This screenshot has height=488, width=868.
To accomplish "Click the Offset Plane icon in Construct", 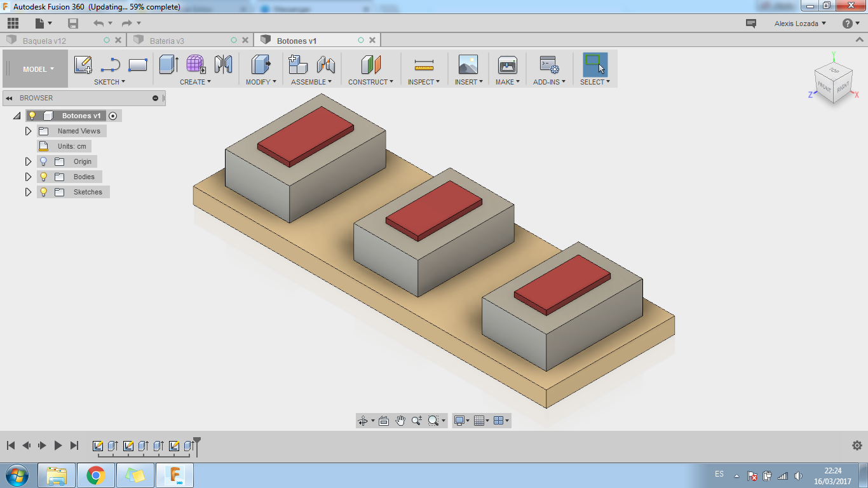I will pos(370,65).
